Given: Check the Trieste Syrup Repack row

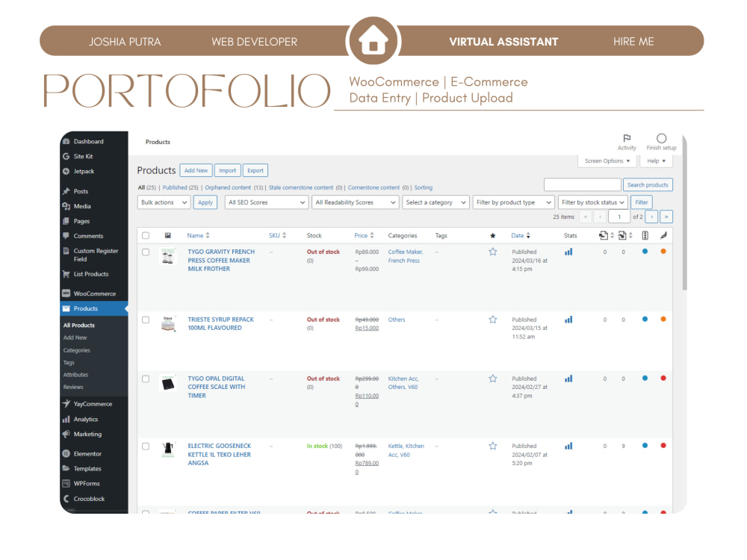Looking at the screenshot, I should [146, 320].
